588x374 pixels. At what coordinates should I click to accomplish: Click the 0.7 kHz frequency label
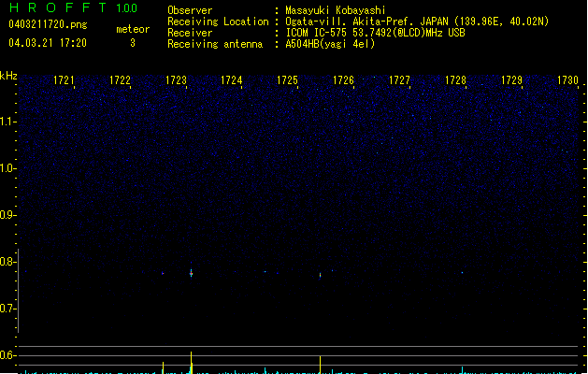coord(7,309)
